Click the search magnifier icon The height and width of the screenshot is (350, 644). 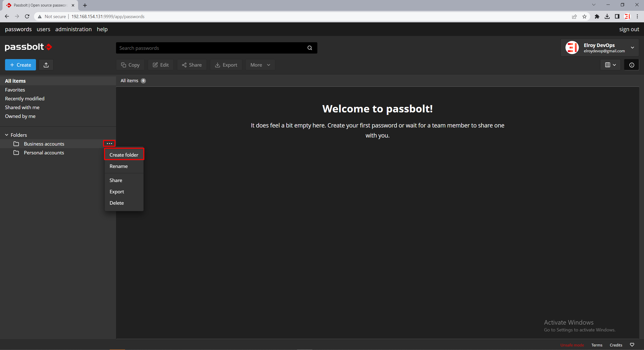[310, 48]
